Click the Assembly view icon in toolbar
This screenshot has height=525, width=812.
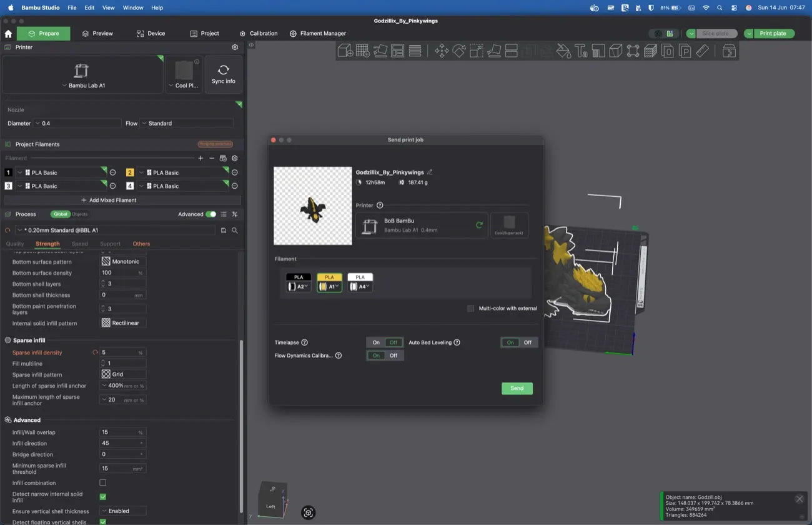click(729, 51)
